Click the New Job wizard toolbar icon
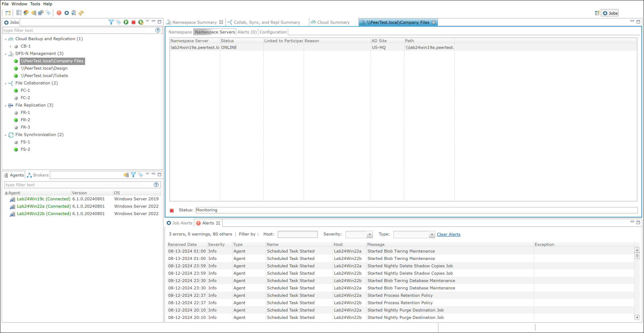 click(x=8, y=13)
